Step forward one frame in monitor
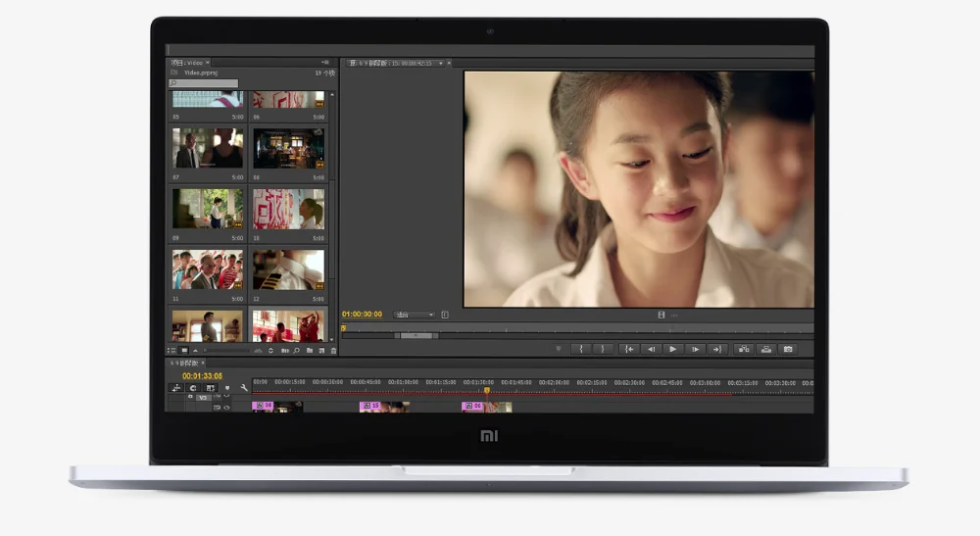The width and height of the screenshot is (980, 536). (x=695, y=349)
